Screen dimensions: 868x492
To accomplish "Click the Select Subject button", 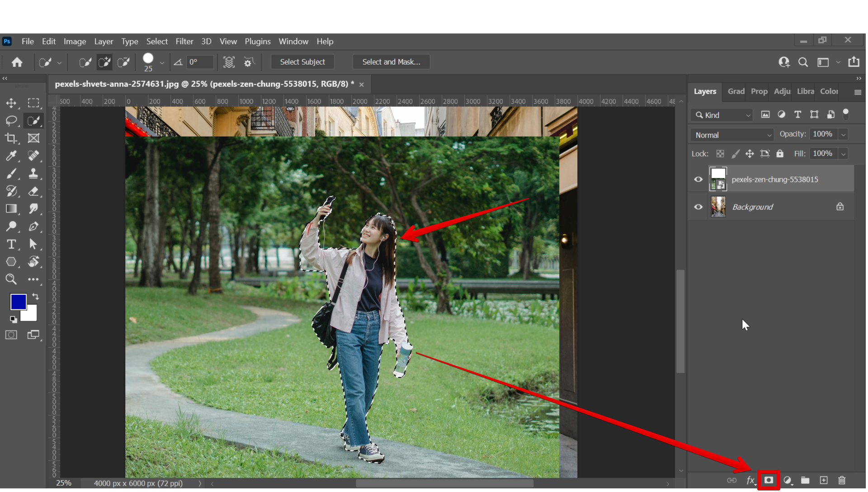I will [x=302, y=62].
